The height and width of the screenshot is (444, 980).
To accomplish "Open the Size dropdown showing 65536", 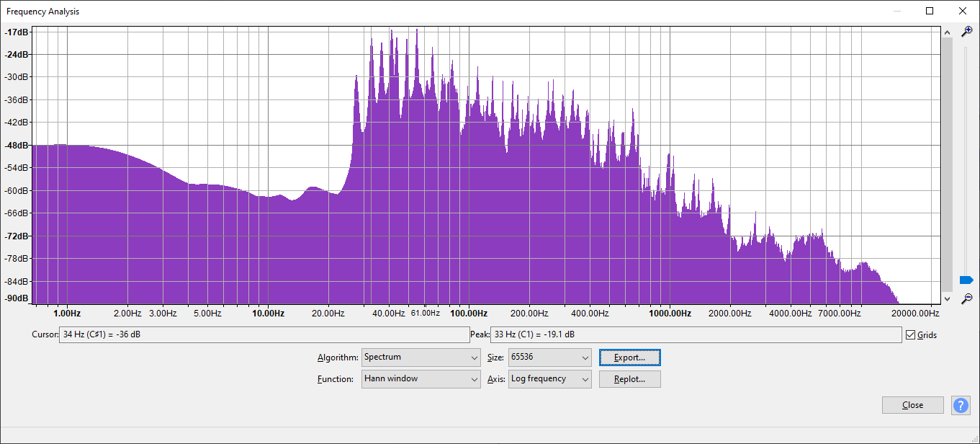I will coord(549,358).
